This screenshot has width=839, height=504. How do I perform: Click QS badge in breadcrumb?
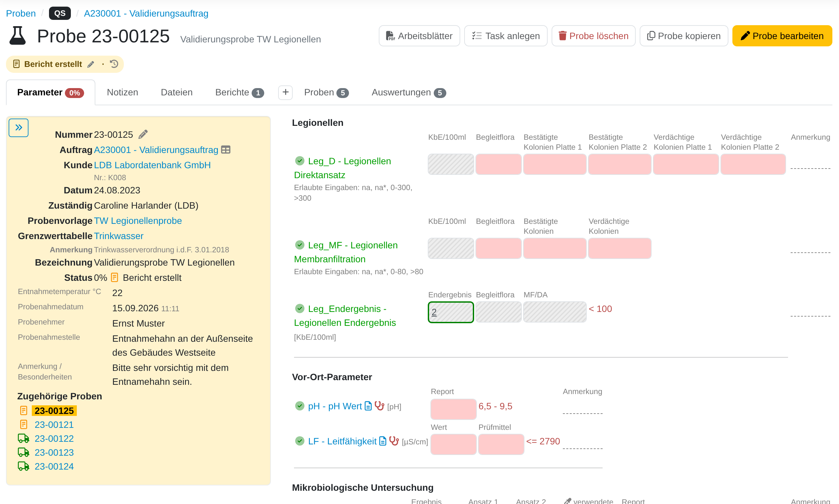60,13
